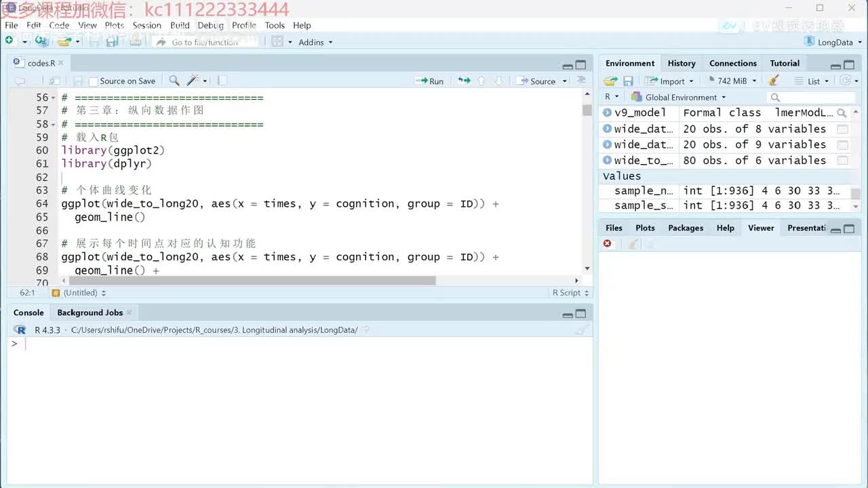Viewport: 868px width, 488px height.
Task: Open the table view of wide_to_ row
Action: pos(842,161)
